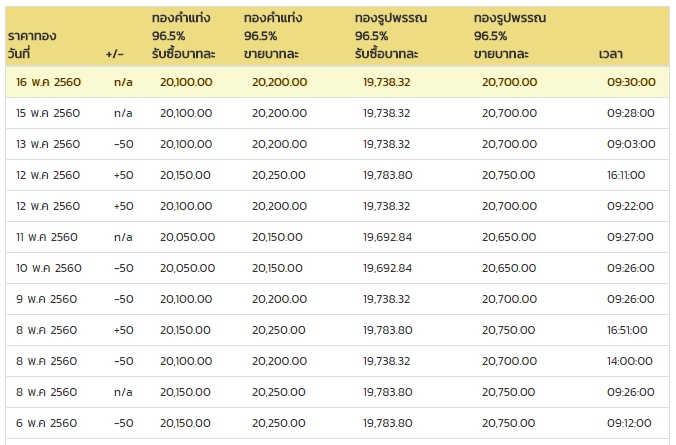Click the 10 พ.ค 2560 date cell

tap(49, 268)
